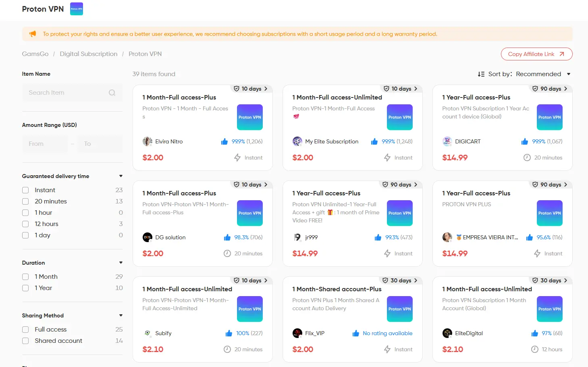Enable the Shared account sharing filter
The image size is (588, 367).
tap(25, 341)
